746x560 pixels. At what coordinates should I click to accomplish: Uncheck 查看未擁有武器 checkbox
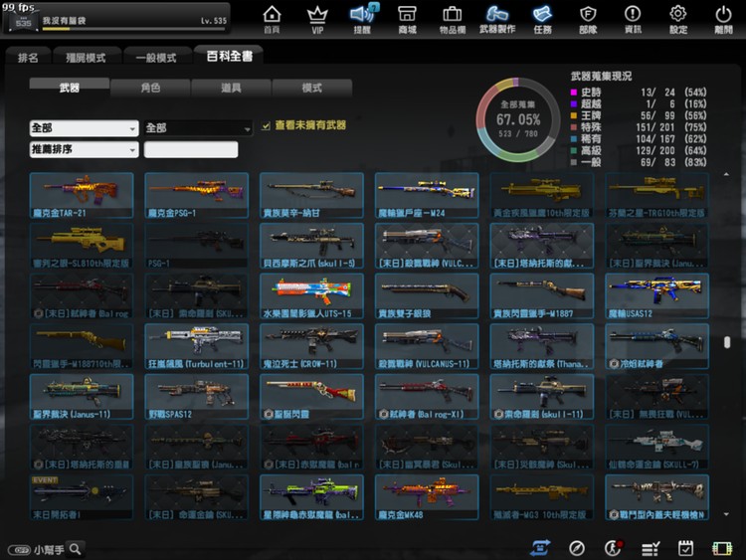266,126
